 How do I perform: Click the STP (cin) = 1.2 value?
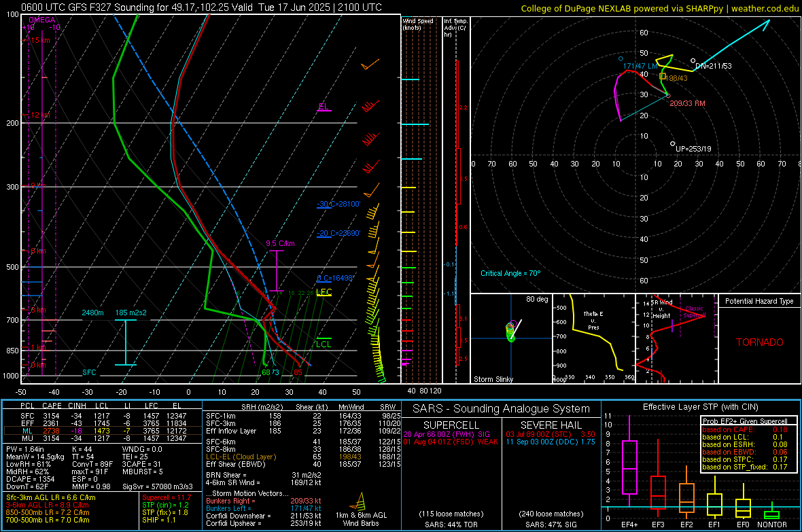pos(165,505)
